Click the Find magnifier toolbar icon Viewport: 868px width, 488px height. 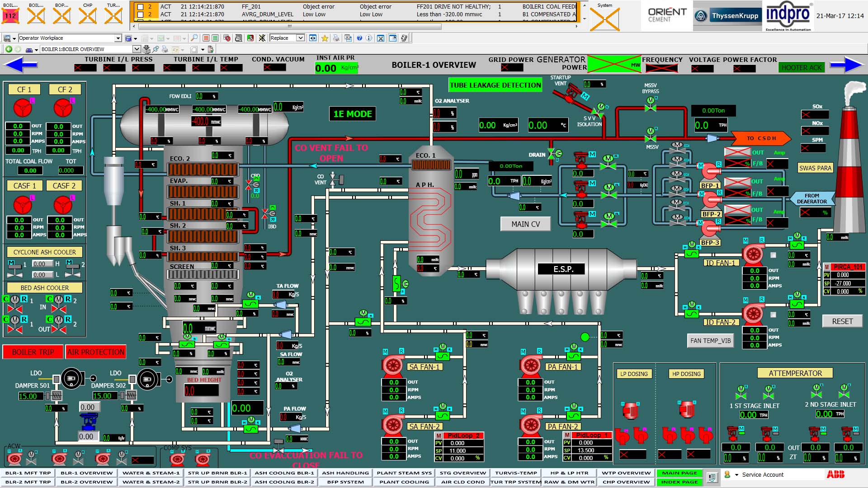coord(194,38)
